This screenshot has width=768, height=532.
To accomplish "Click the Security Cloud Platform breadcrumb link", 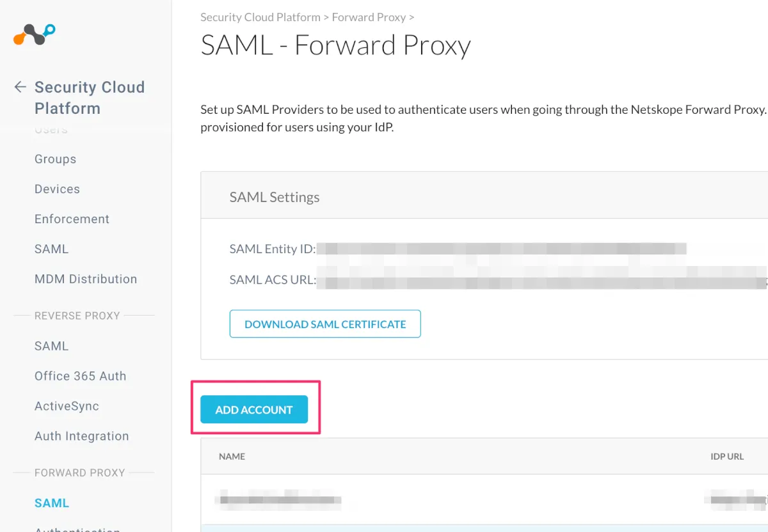I will coord(260,17).
